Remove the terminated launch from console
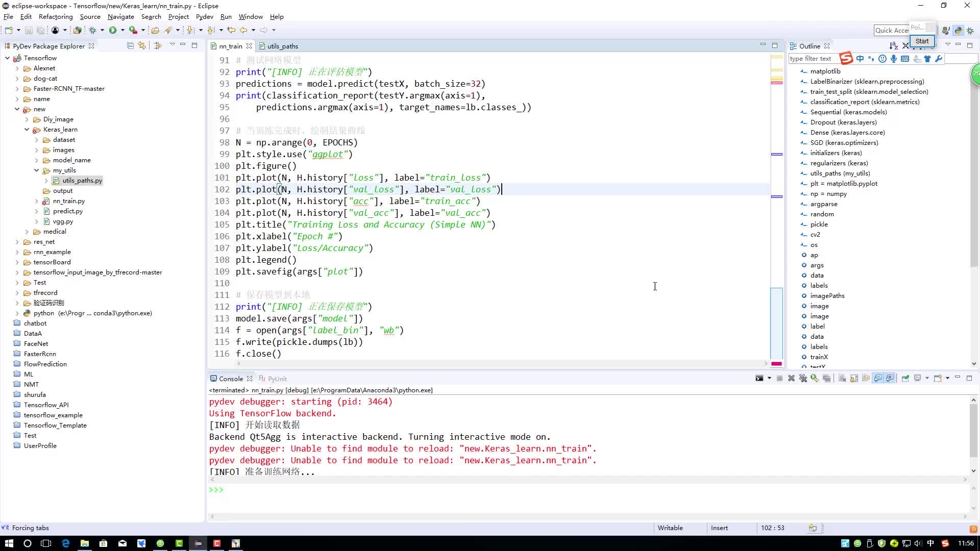The image size is (980, 551). [x=791, y=379]
